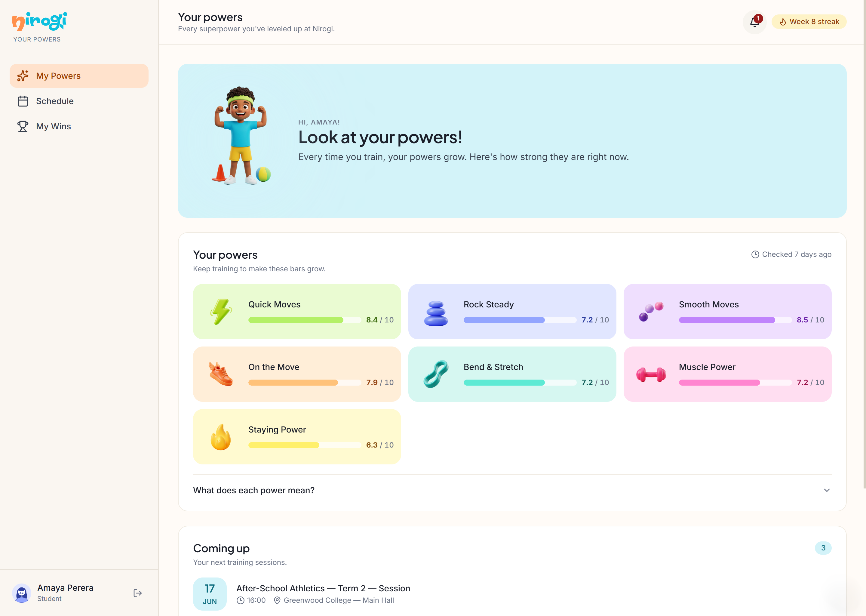Screen dimensions: 866x616
Task: Click the Quick Moves green progress bar
Action: [x=305, y=320]
